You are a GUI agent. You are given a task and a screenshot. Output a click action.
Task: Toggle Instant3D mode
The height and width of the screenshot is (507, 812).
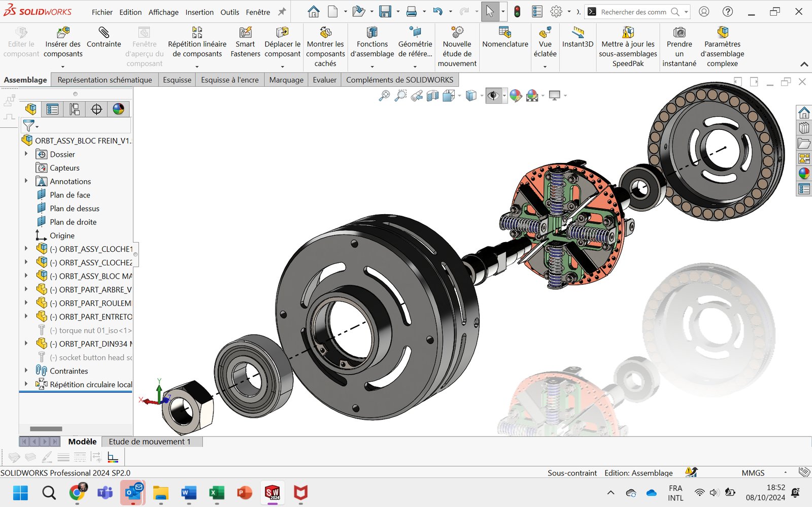[x=578, y=33]
